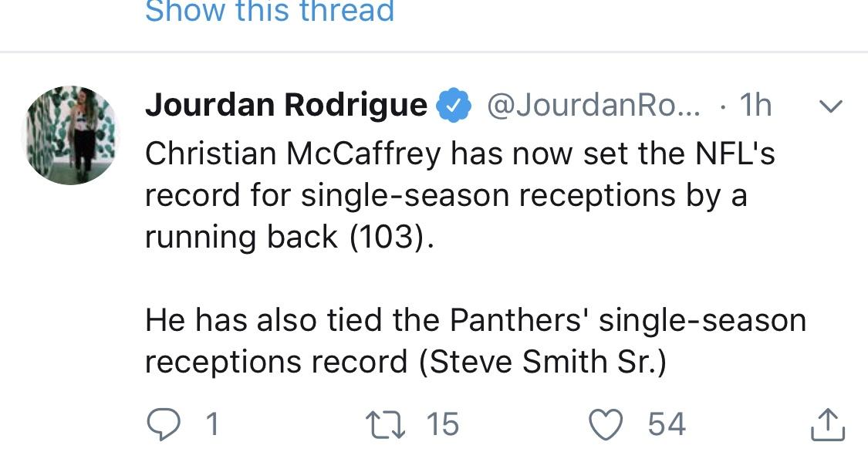Click the Show this thread link
The height and width of the screenshot is (469, 868).
[x=269, y=11]
